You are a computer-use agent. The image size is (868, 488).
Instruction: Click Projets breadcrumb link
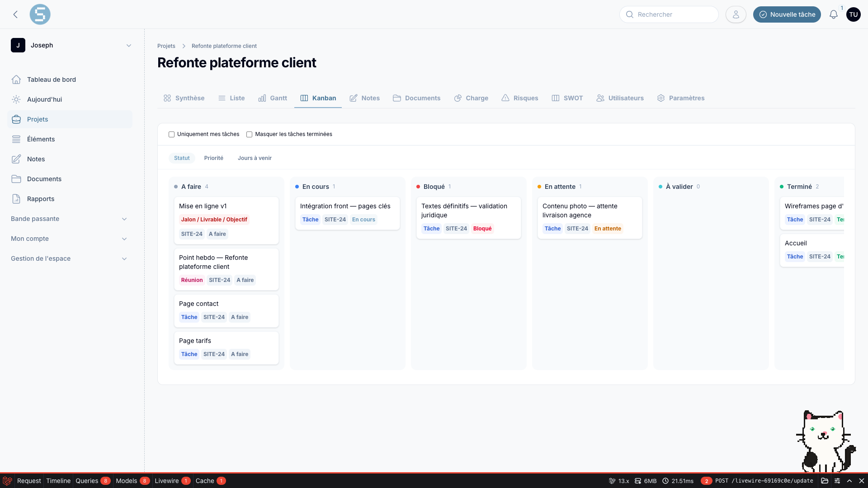(x=166, y=46)
